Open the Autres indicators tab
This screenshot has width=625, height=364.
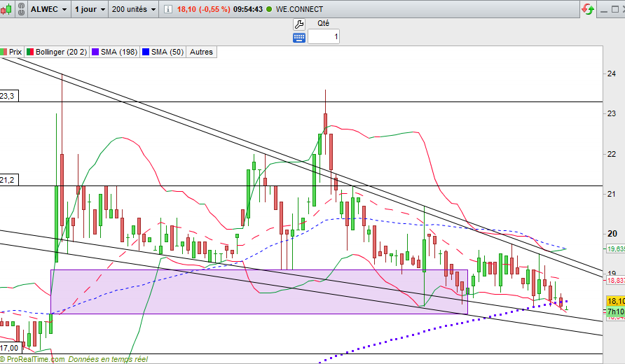(x=201, y=52)
